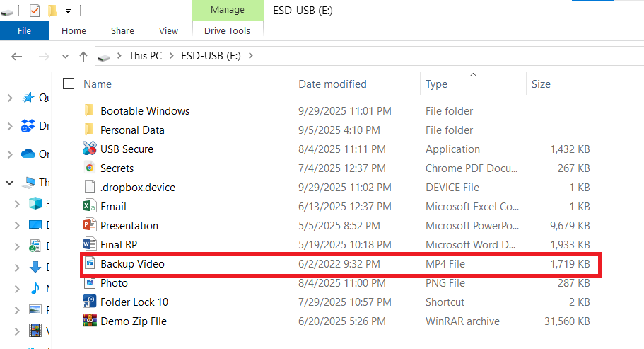Viewport: 644px width, 349px height.
Task: Select the Folder Lock 10 shortcut icon
Action: [90, 302]
